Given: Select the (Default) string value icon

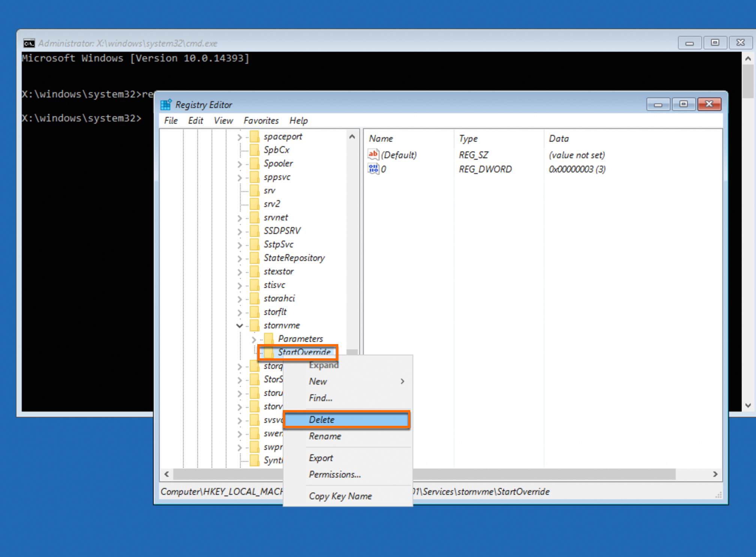Looking at the screenshot, I should click(373, 154).
